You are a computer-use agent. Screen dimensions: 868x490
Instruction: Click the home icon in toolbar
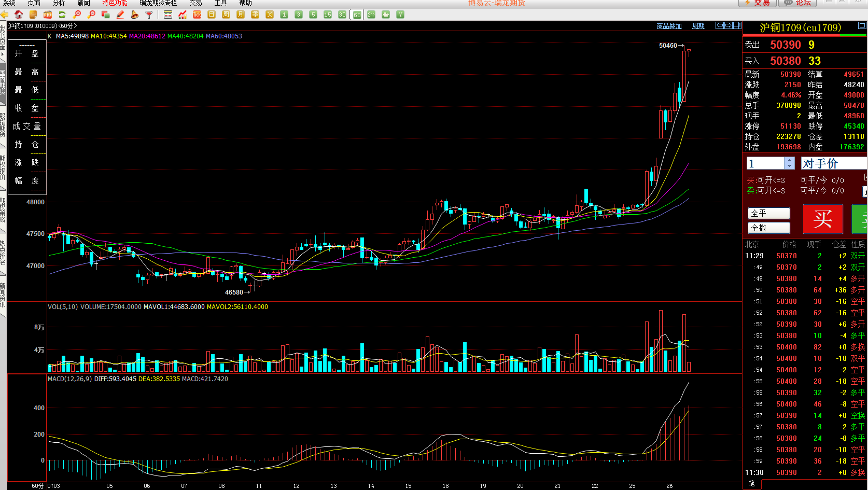(19, 15)
